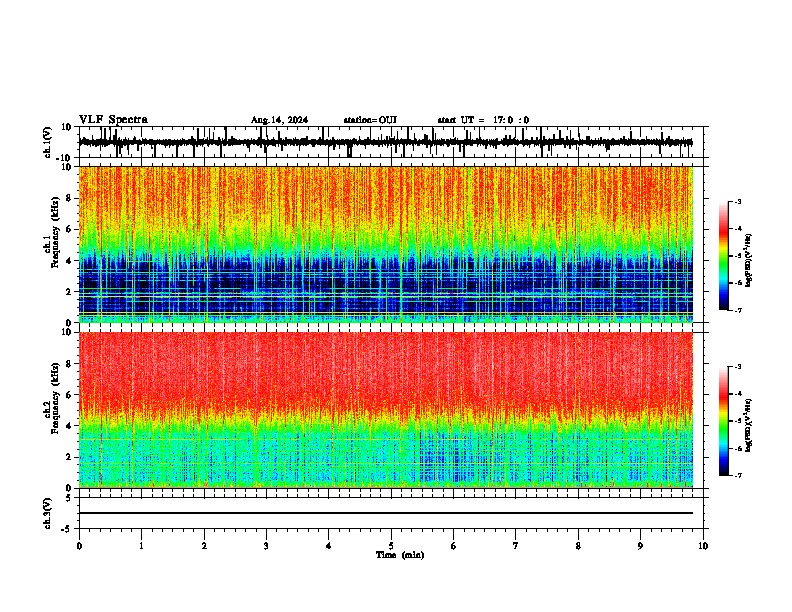Click the "-3" label atop ch.1 colorbar

click(x=737, y=201)
